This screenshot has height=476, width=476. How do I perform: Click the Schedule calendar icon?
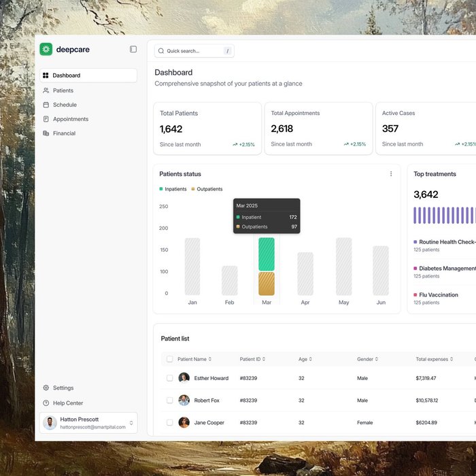click(46, 105)
